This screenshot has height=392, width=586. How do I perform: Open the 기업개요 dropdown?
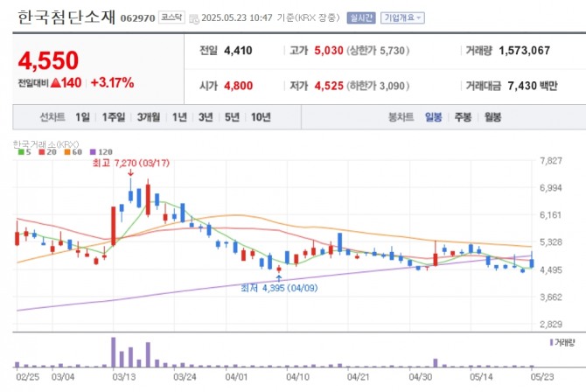tap(402, 17)
